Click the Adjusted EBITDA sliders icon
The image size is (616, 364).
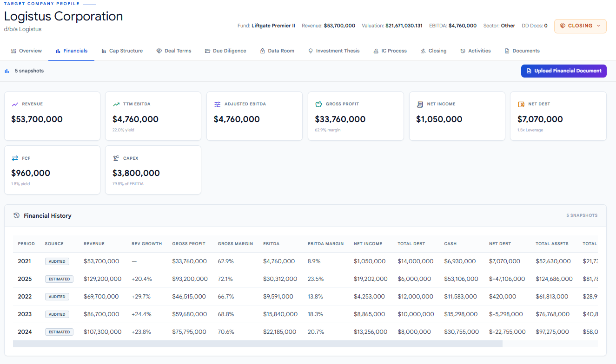(x=218, y=104)
